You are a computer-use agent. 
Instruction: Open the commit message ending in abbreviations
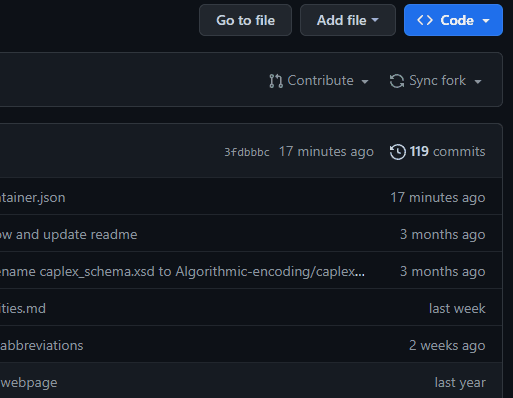click(x=42, y=346)
